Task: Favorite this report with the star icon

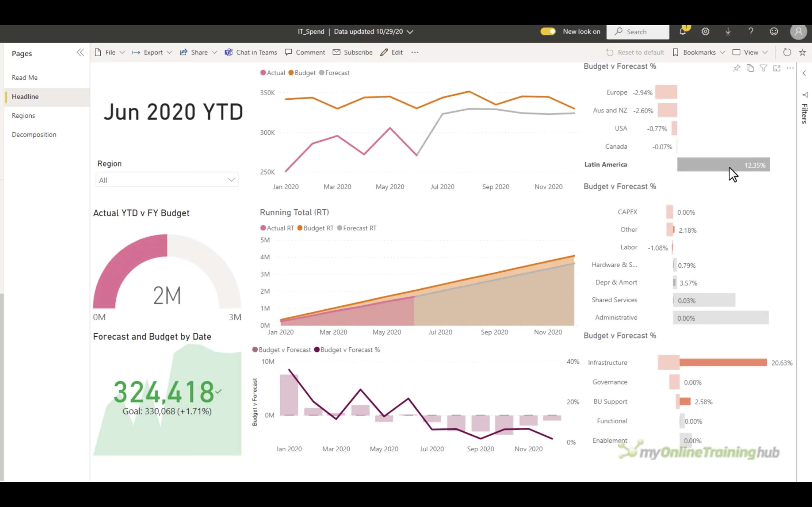Action: (x=802, y=52)
